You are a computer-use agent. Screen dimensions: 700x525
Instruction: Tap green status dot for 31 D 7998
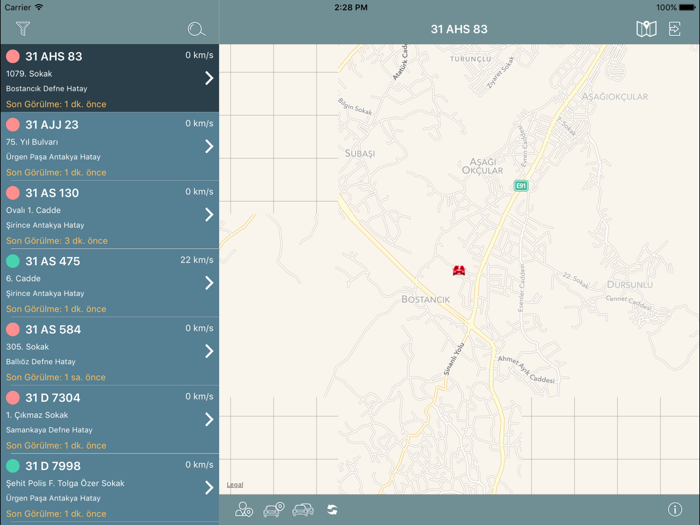point(13,466)
